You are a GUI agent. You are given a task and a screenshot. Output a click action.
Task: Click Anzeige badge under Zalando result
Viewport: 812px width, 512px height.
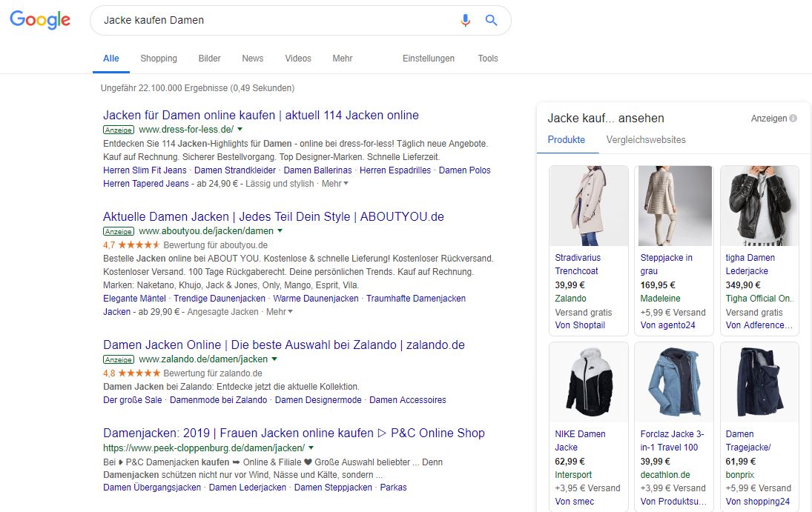click(119, 359)
